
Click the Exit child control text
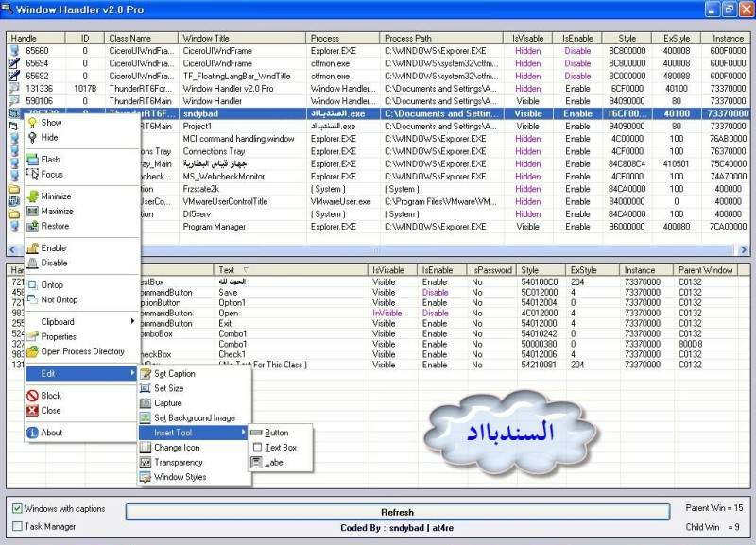click(x=225, y=324)
